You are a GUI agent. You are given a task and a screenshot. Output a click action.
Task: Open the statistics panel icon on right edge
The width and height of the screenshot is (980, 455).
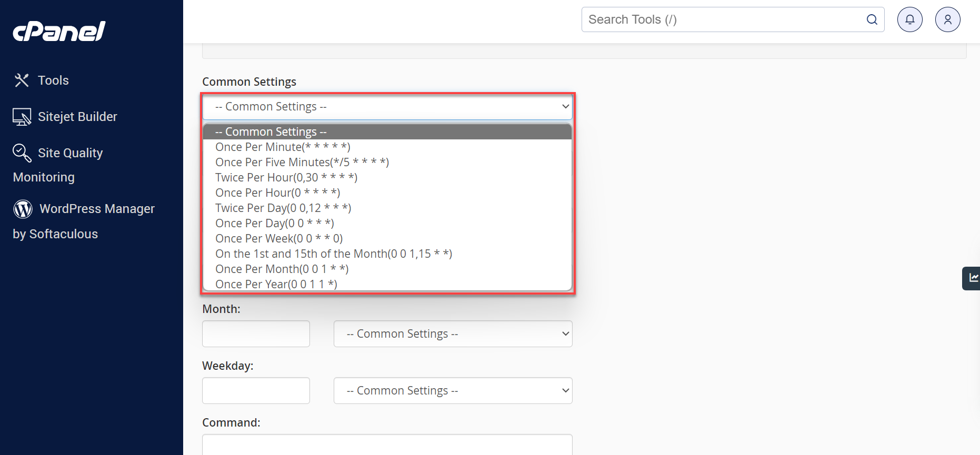pyautogui.click(x=974, y=278)
